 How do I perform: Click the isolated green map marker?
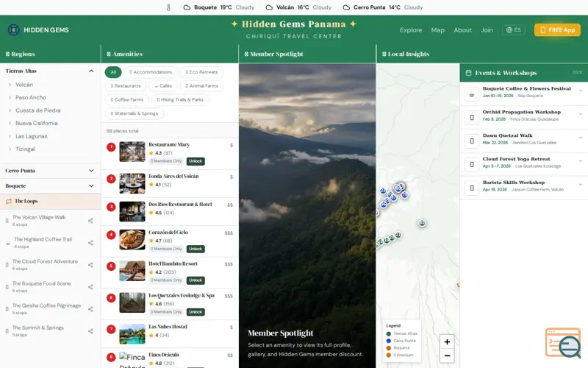(x=422, y=223)
